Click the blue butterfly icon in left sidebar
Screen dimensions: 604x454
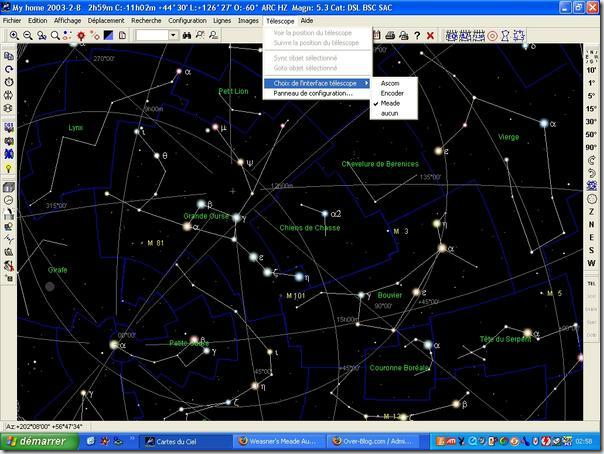click(x=8, y=154)
